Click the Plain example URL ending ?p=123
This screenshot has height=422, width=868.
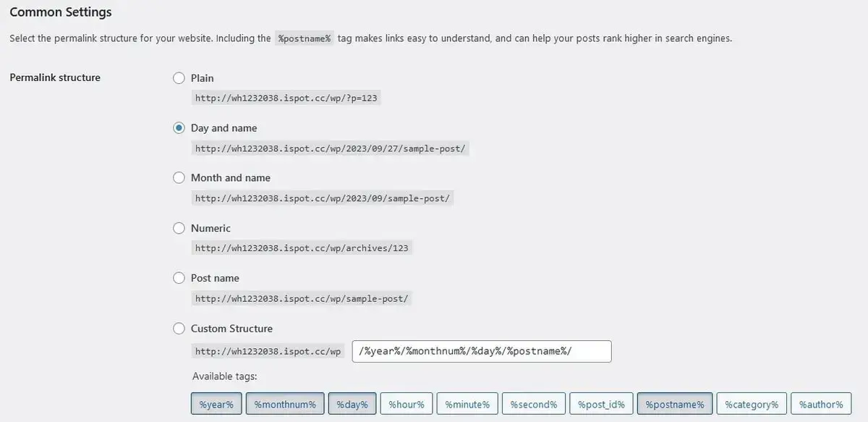pos(286,98)
